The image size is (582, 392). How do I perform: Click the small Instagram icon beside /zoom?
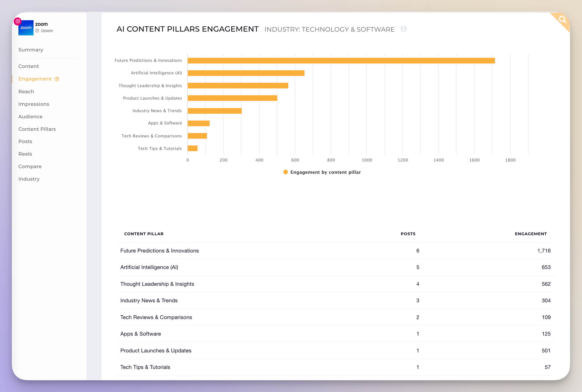(x=37, y=31)
